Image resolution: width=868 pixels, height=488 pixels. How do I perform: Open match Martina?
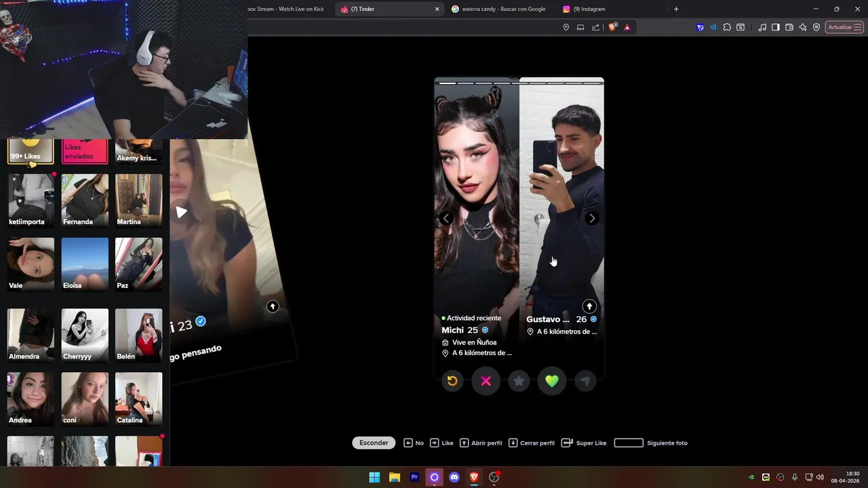139,201
